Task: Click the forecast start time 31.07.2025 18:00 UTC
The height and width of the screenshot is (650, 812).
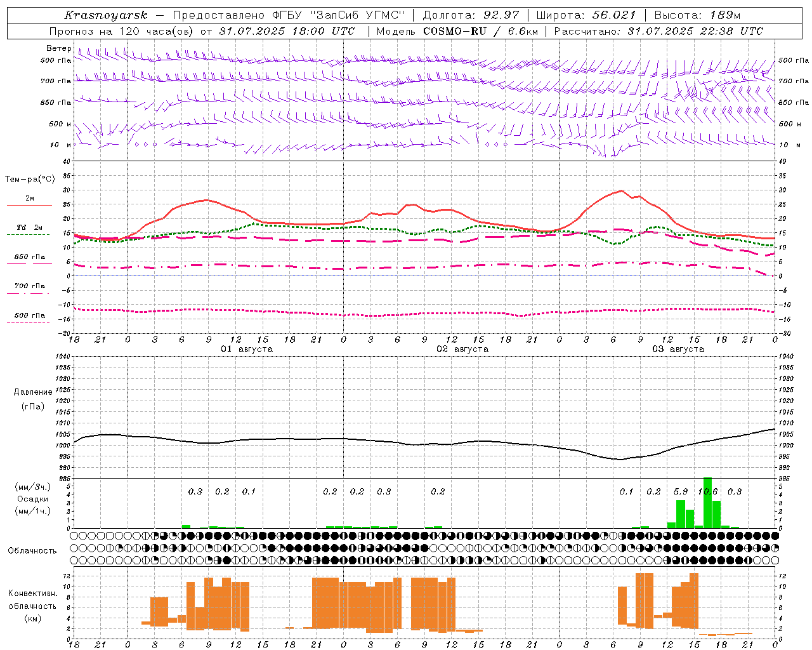Action: coord(287,31)
